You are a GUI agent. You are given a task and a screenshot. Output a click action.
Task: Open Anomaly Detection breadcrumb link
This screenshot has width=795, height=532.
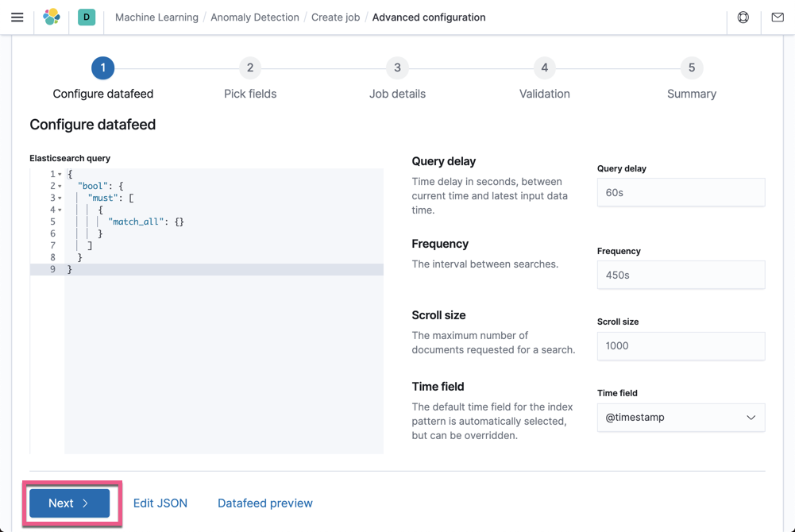pos(255,17)
